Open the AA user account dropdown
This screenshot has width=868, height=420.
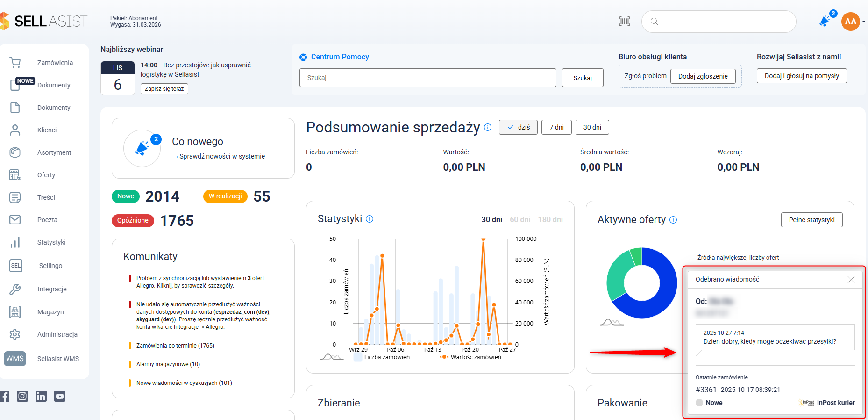tap(853, 22)
